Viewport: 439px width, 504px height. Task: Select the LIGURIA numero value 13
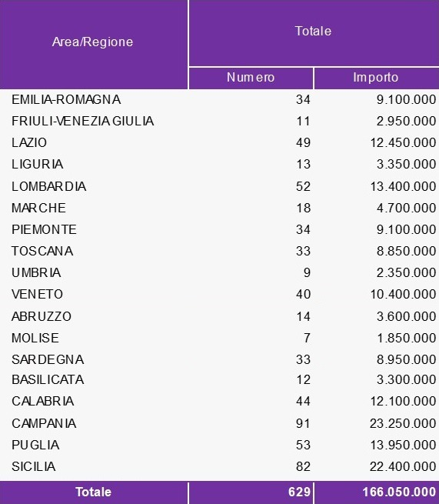pyautogui.click(x=303, y=164)
